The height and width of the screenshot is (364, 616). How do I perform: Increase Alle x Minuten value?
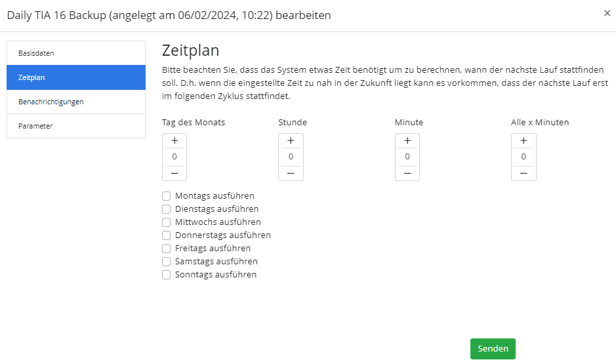(x=524, y=141)
